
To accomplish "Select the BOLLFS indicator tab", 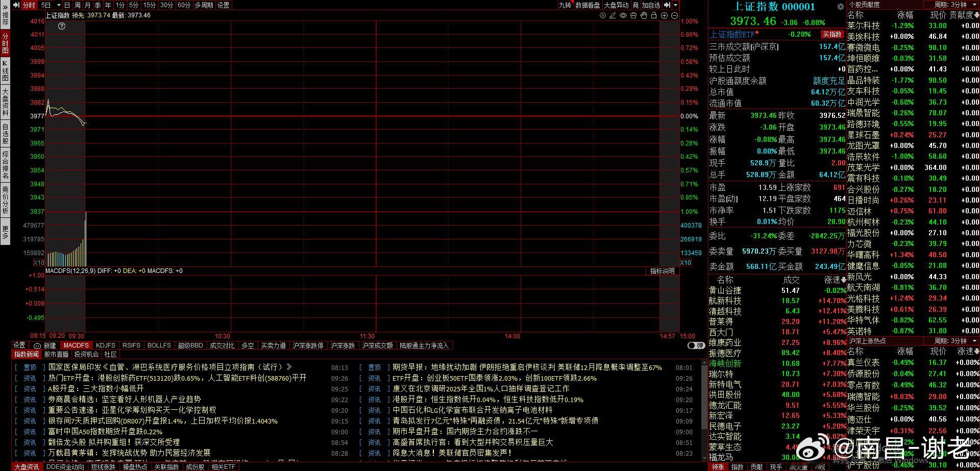I will [159, 345].
